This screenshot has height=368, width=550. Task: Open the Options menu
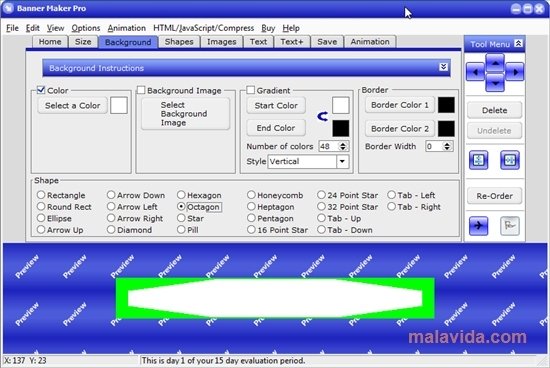tap(86, 28)
